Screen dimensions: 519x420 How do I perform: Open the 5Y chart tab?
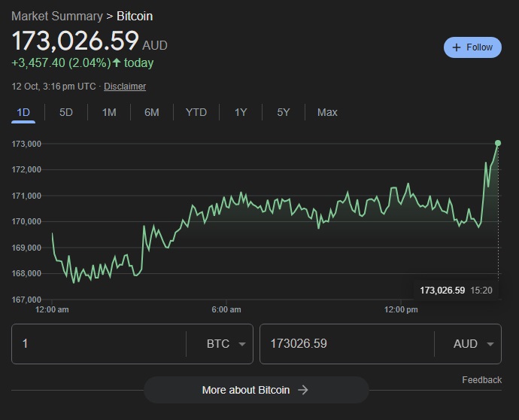(x=283, y=112)
